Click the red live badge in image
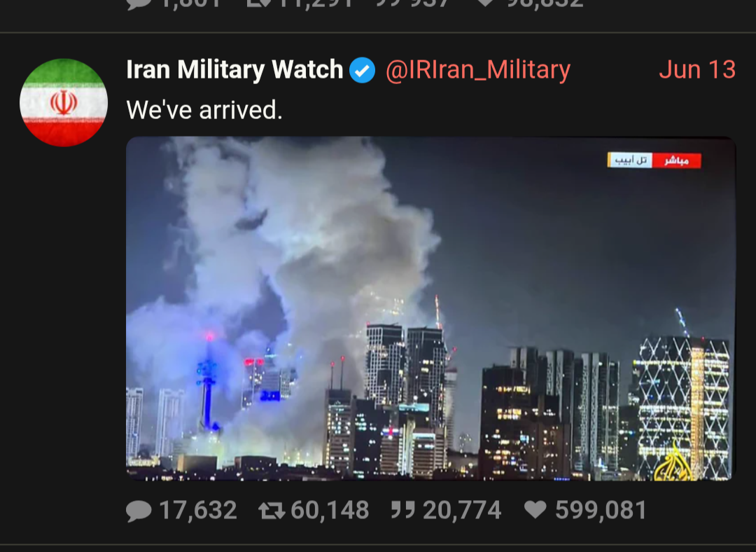The width and height of the screenshot is (756, 552). 676,160
